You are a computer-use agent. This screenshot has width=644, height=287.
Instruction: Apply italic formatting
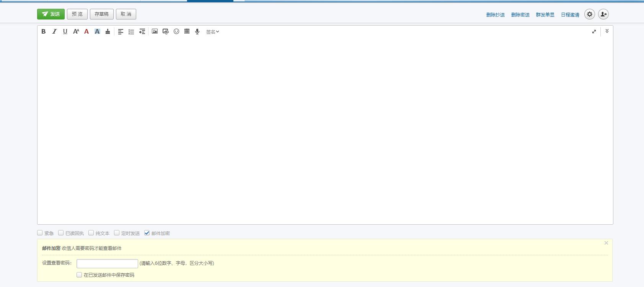(54, 32)
